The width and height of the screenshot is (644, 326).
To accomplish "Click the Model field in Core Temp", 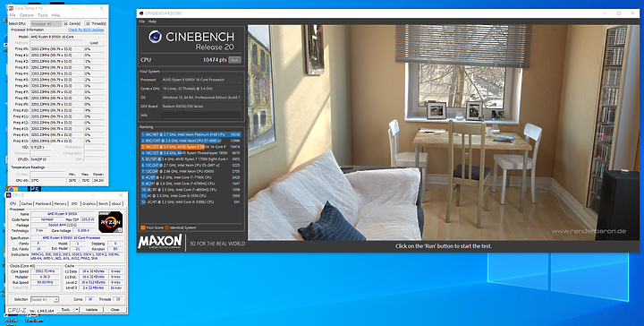I will tap(68, 37).
